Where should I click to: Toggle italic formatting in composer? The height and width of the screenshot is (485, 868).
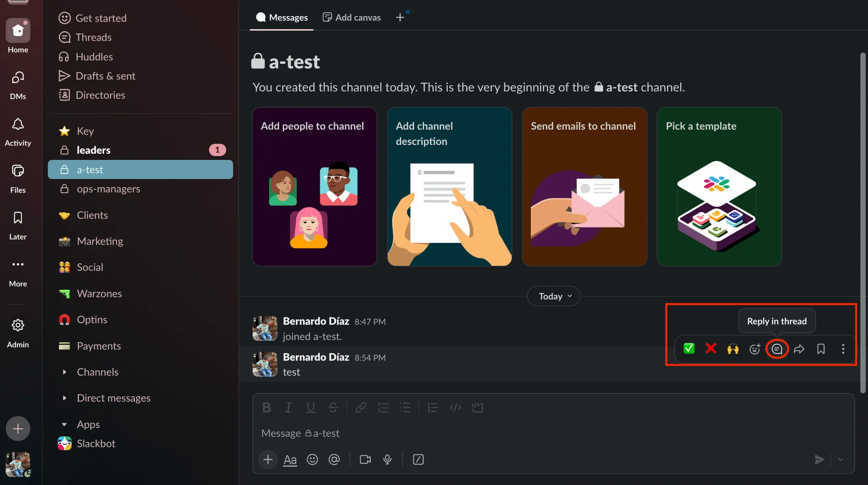click(289, 407)
